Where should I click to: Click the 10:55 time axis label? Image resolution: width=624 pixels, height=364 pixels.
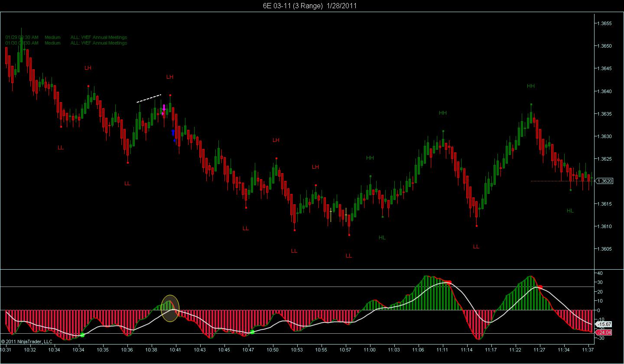pyautogui.click(x=322, y=349)
